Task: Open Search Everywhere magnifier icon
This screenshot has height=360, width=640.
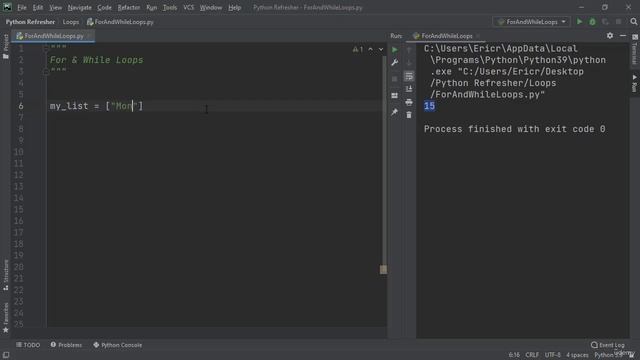Action: (633, 22)
